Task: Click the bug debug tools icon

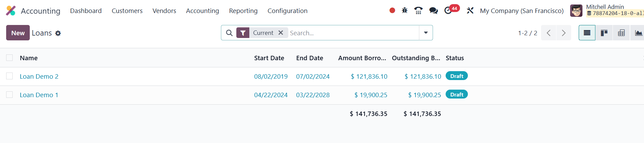Action: (405, 11)
